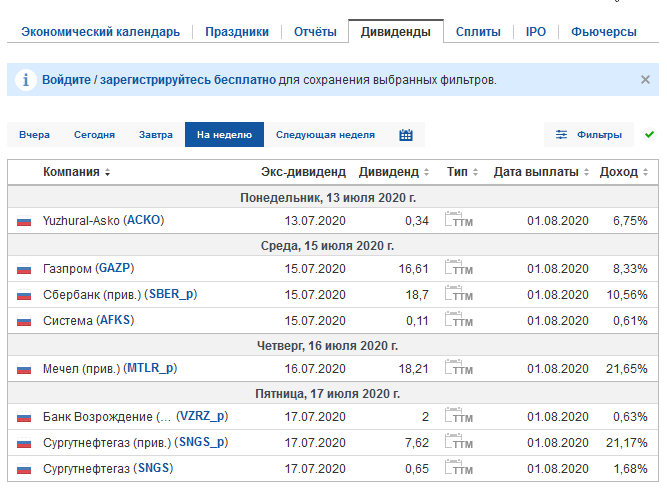Click the TTM type icon in Сбербанк row
Image resolution: width=667 pixels, height=488 pixels.
pyautogui.click(x=459, y=293)
